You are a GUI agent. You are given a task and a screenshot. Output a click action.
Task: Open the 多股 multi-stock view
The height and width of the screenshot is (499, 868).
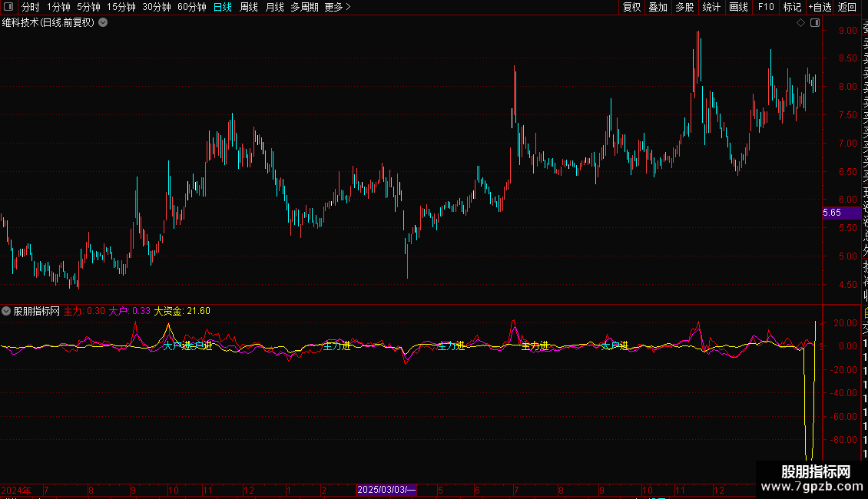[684, 7]
